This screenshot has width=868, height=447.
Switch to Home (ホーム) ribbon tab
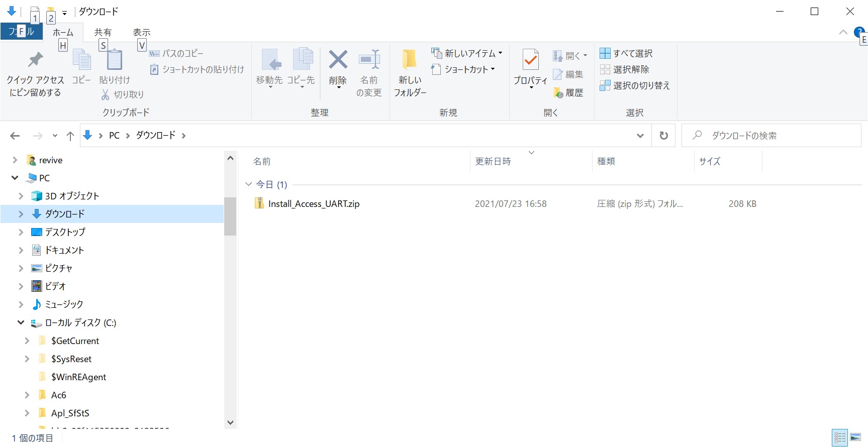pyautogui.click(x=63, y=32)
